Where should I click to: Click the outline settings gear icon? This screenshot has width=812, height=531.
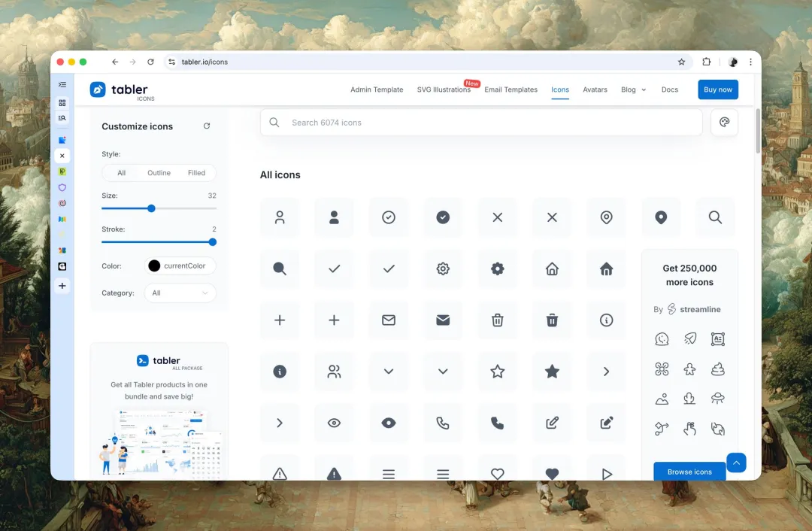point(443,269)
